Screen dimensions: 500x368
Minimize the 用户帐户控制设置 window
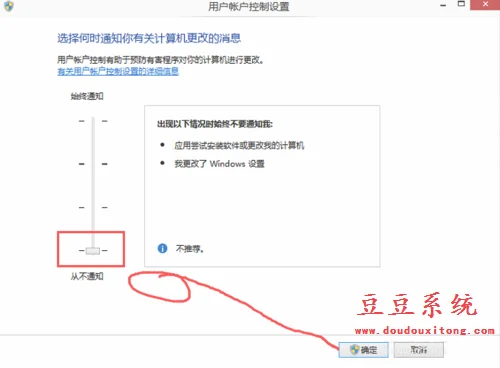(443, 5)
